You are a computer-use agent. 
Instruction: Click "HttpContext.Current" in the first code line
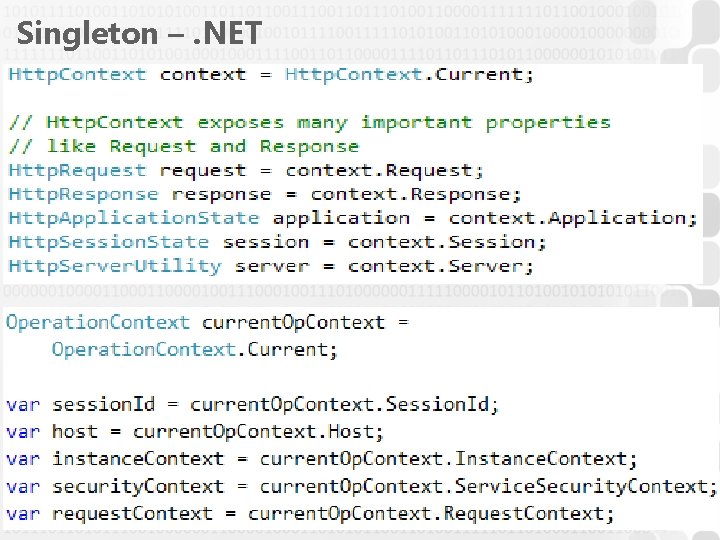click(407, 74)
